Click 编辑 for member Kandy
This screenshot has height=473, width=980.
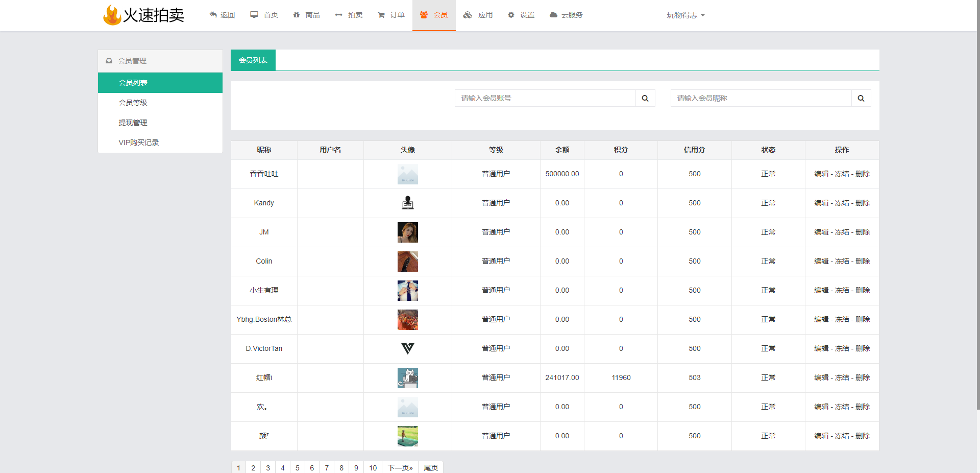tap(821, 203)
